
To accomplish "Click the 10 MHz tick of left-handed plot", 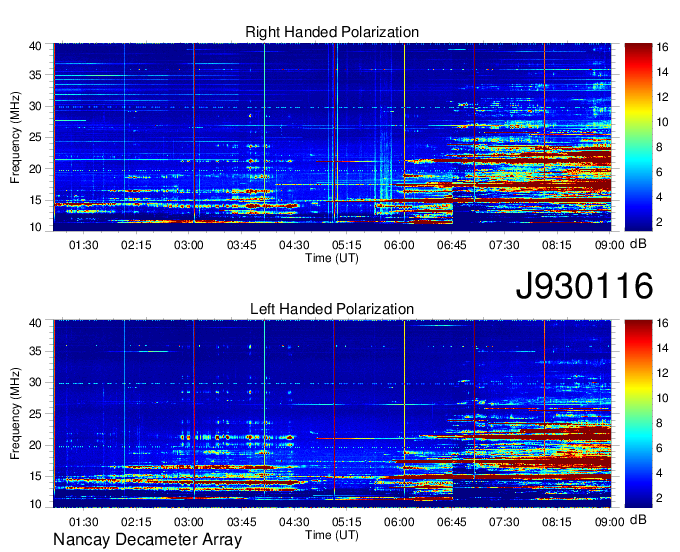I will click(35, 504).
